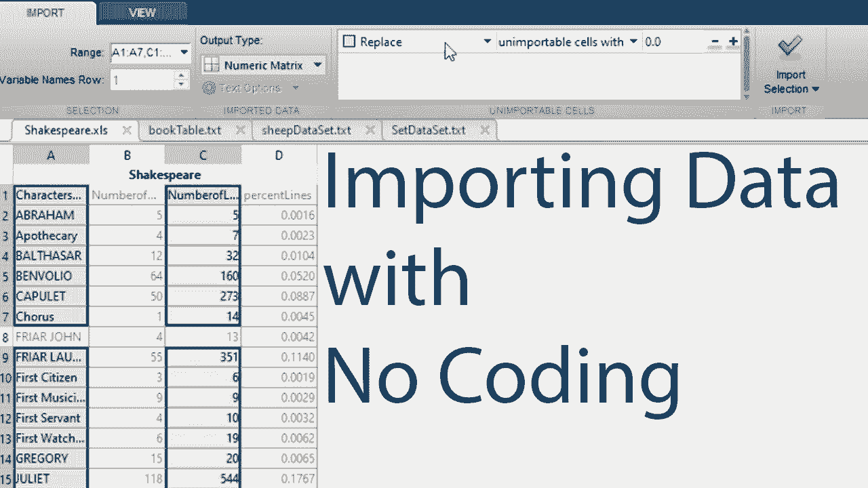Open Text Options via its gear icon
The height and width of the screenshot is (488, 868).
pyautogui.click(x=210, y=87)
